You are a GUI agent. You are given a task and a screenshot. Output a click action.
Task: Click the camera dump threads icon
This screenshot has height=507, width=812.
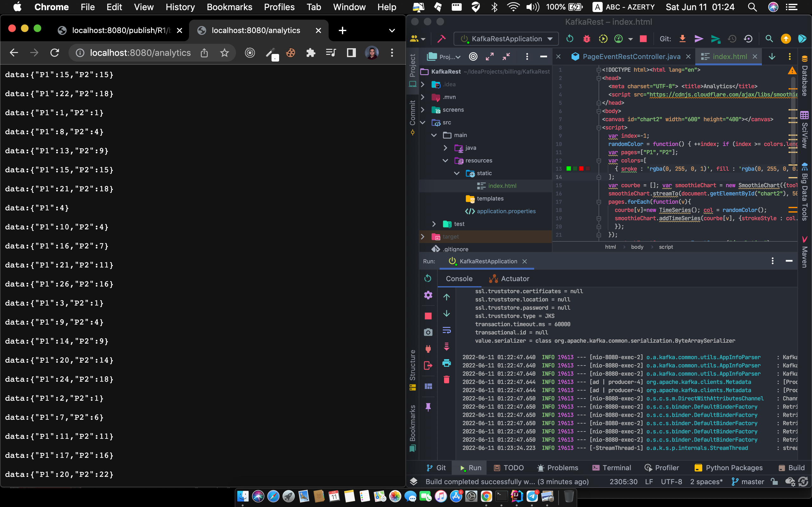[x=428, y=332]
